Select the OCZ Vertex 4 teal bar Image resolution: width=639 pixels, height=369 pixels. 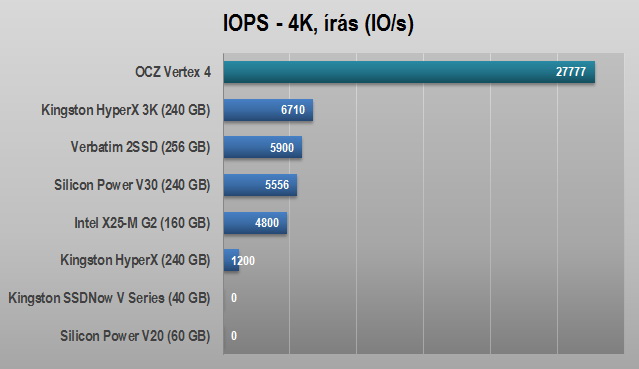pyautogui.click(x=409, y=72)
